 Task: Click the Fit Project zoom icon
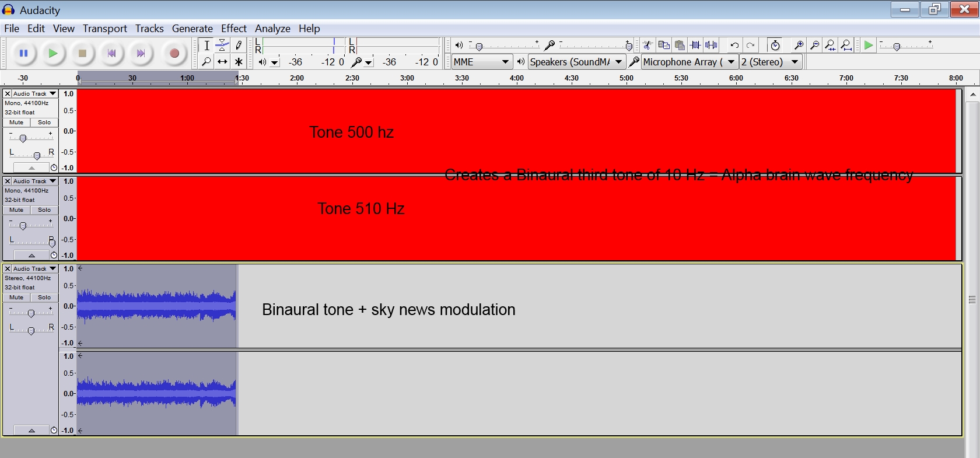click(846, 46)
